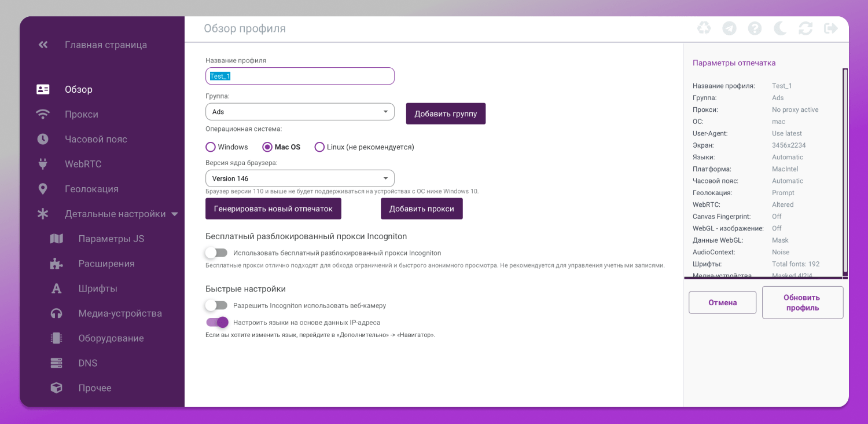Click the Mask Данные WebGL value
868x424 pixels.
coord(780,240)
